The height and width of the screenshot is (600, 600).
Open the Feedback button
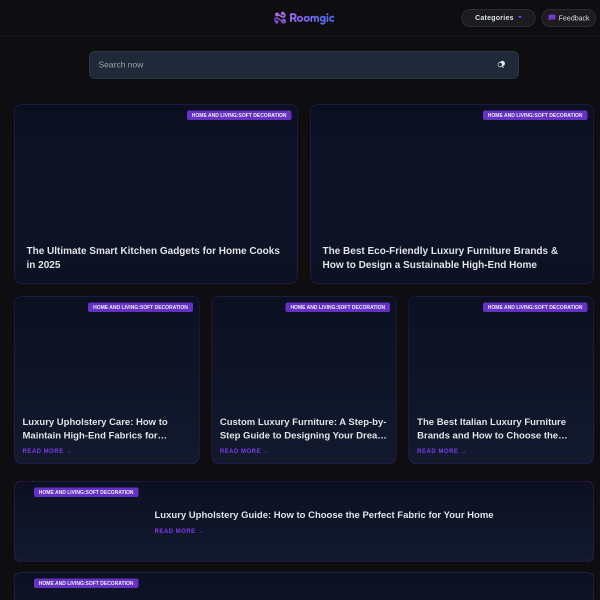coord(568,18)
